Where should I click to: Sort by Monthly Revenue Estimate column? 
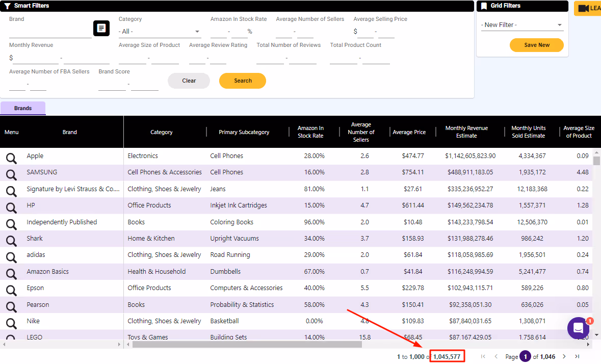coord(466,132)
